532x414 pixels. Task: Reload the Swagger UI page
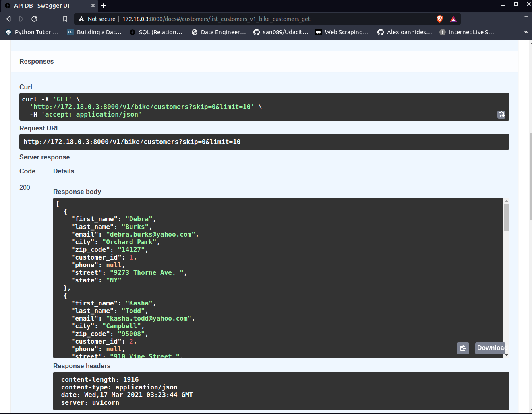tap(34, 19)
